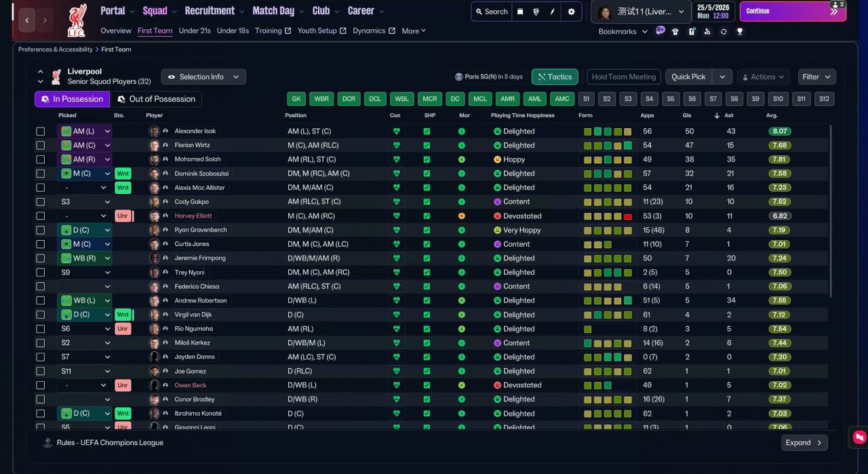Open Harvey Elliott's orange morale icon
Viewport: 868px width, 474px height.
click(462, 216)
